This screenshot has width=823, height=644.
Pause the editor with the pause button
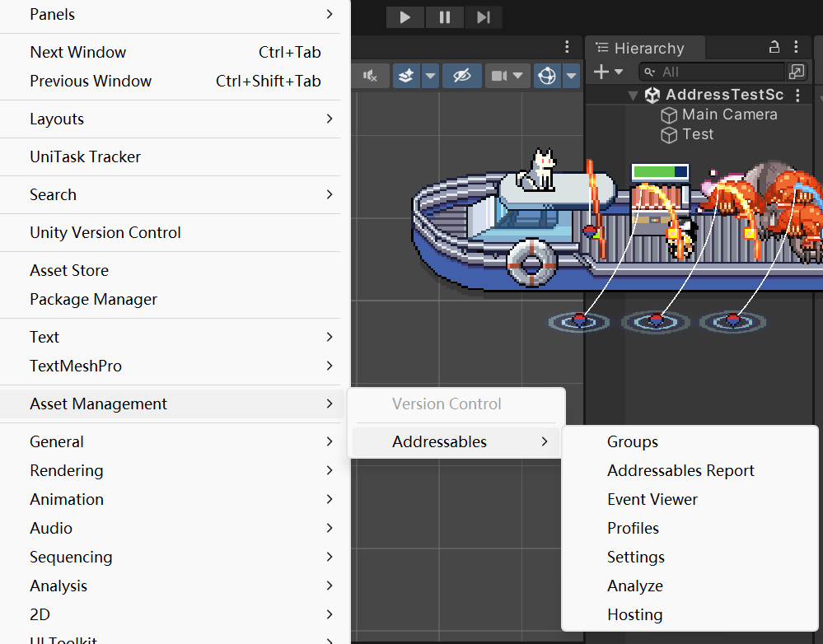tap(445, 17)
